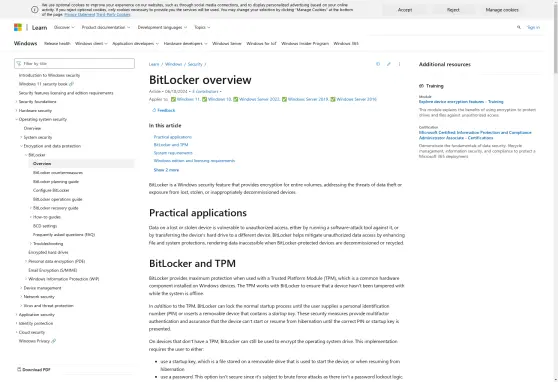This screenshot has height=382, width=558.
Task: Open Explore device encryption features training link
Action: pyautogui.click(x=461, y=101)
